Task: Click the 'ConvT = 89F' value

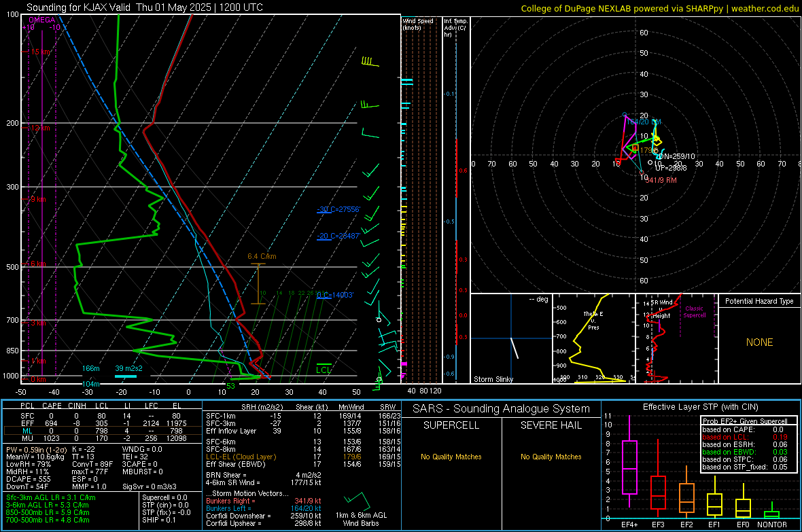Action: [x=92, y=464]
